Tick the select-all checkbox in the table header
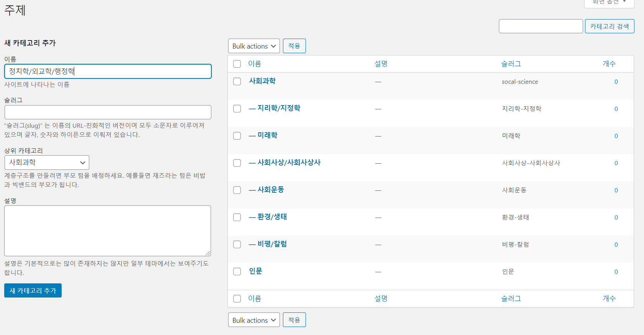This screenshot has height=335, width=644. coord(237,64)
